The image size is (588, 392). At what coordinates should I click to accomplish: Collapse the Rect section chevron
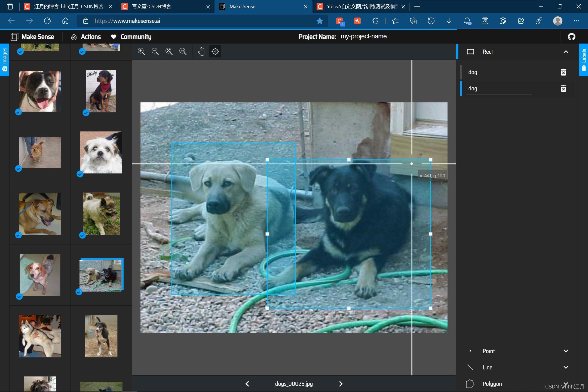pyautogui.click(x=566, y=52)
